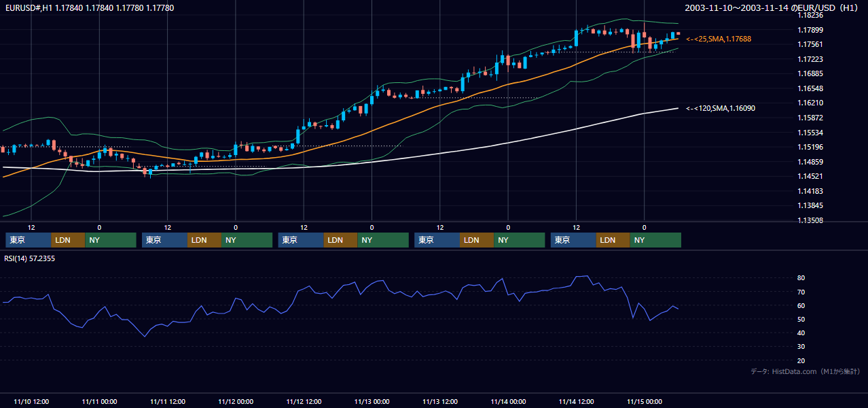Screen dimensions: 868x408
Task: Click price axis value 1.16885
Action: tap(810, 73)
